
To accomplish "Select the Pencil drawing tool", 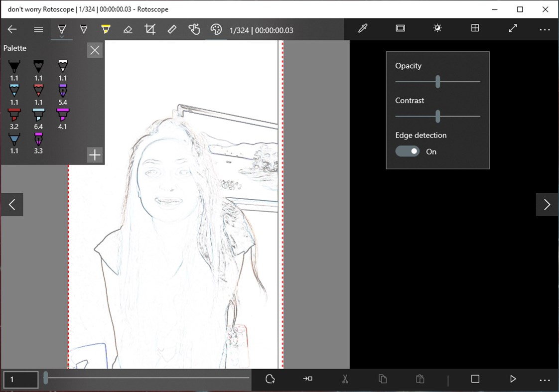I will (x=83, y=29).
